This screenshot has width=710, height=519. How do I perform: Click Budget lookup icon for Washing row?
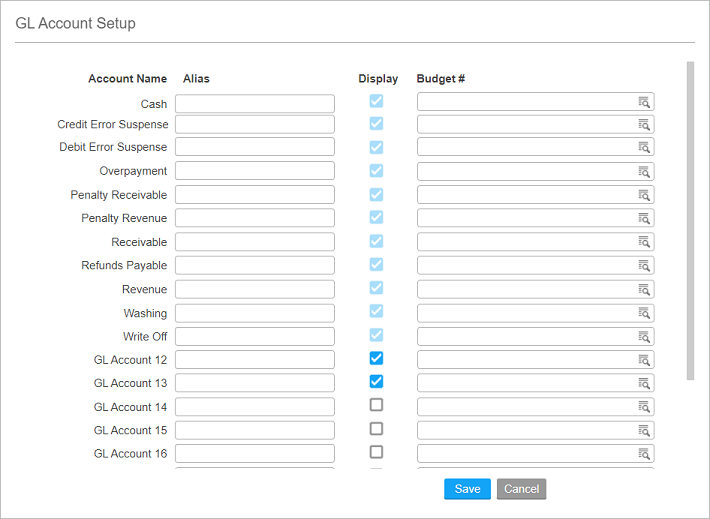644,313
